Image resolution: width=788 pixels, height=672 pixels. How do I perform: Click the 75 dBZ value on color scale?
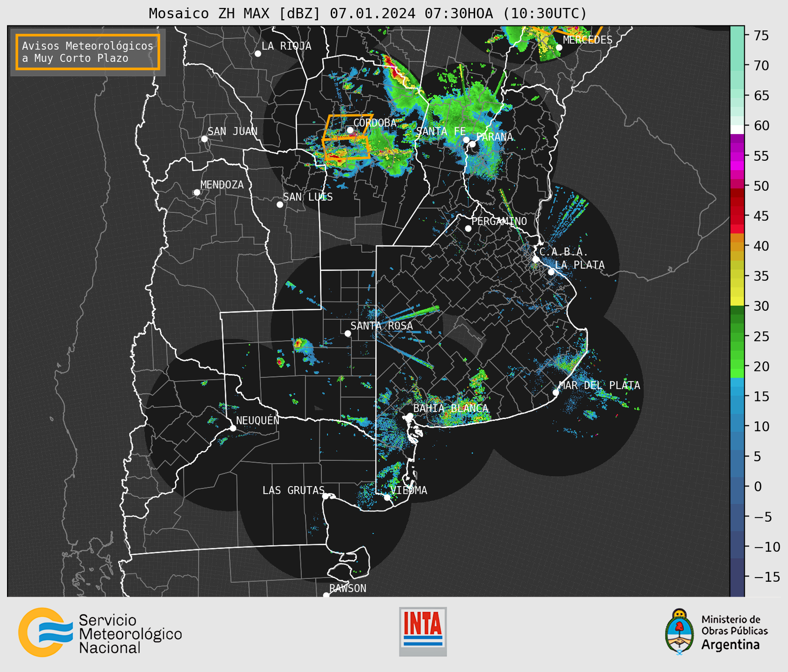[x=760, y=36]
